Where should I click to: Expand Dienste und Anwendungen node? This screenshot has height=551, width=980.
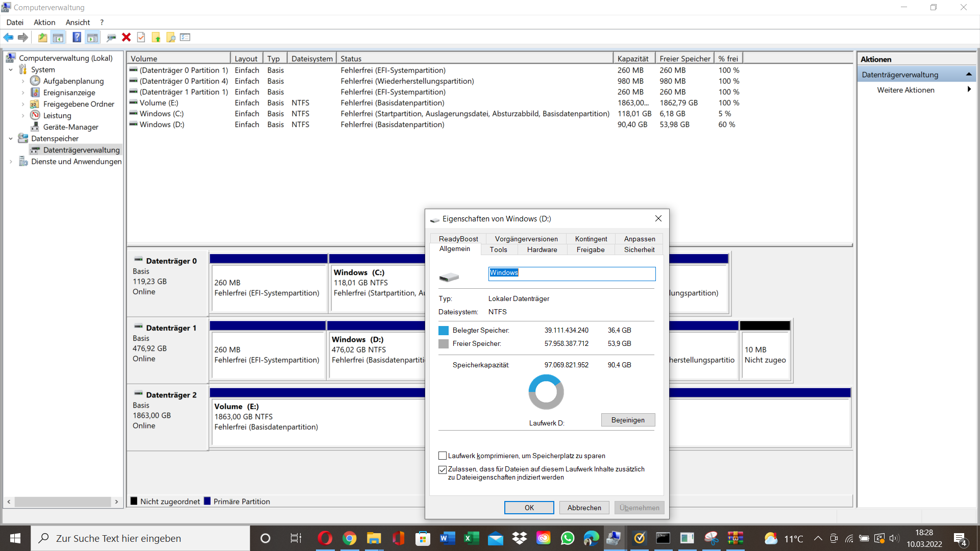[x=11, y=162]
